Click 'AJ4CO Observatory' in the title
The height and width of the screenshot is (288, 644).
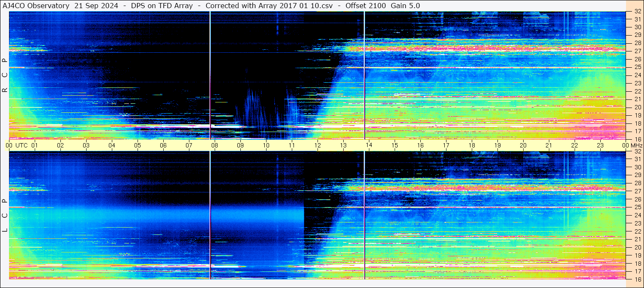[x=36, y=6]
